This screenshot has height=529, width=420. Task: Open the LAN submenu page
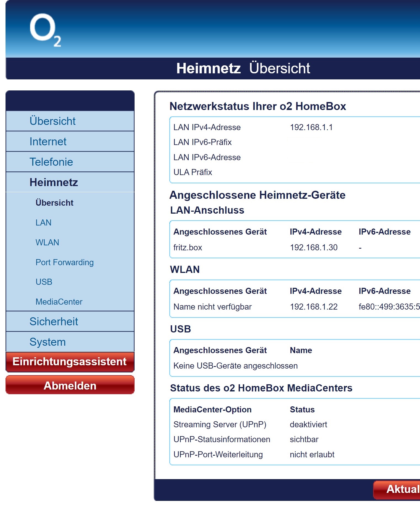coord(43,223)
